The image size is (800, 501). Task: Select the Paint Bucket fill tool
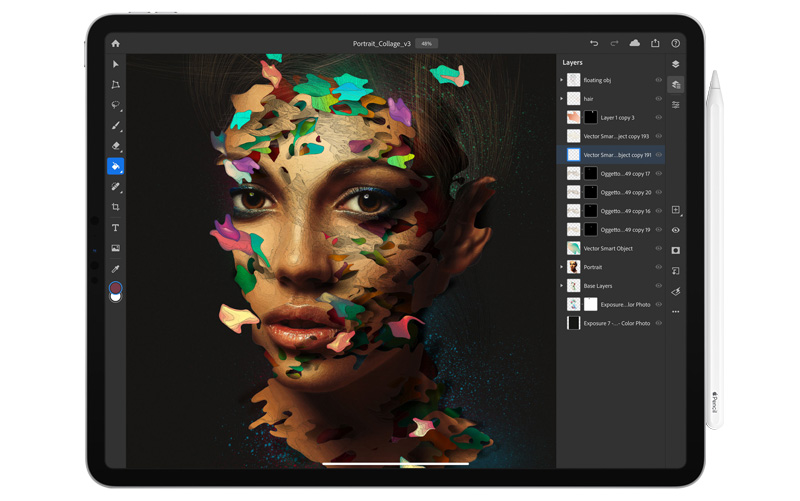coord(115,166)
